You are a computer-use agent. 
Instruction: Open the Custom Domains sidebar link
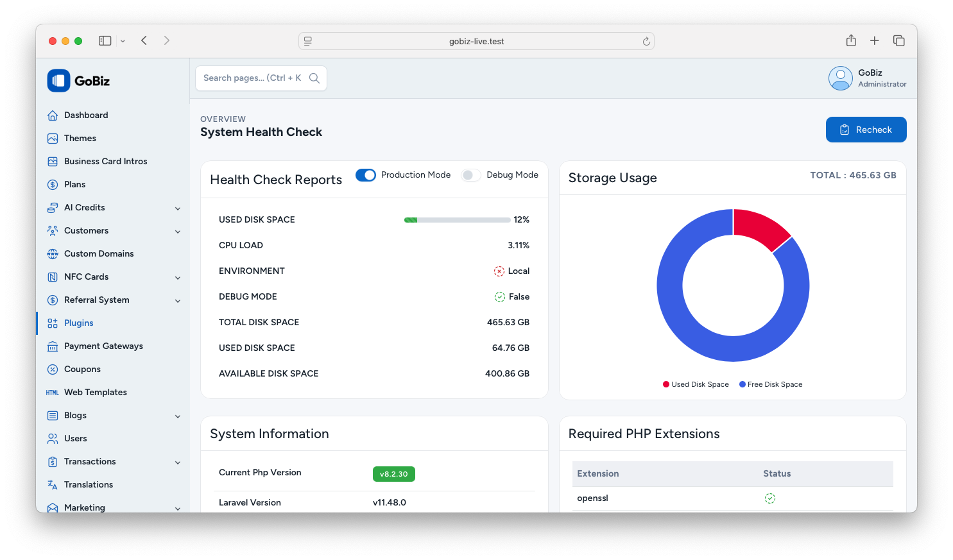tap(113, 254)
